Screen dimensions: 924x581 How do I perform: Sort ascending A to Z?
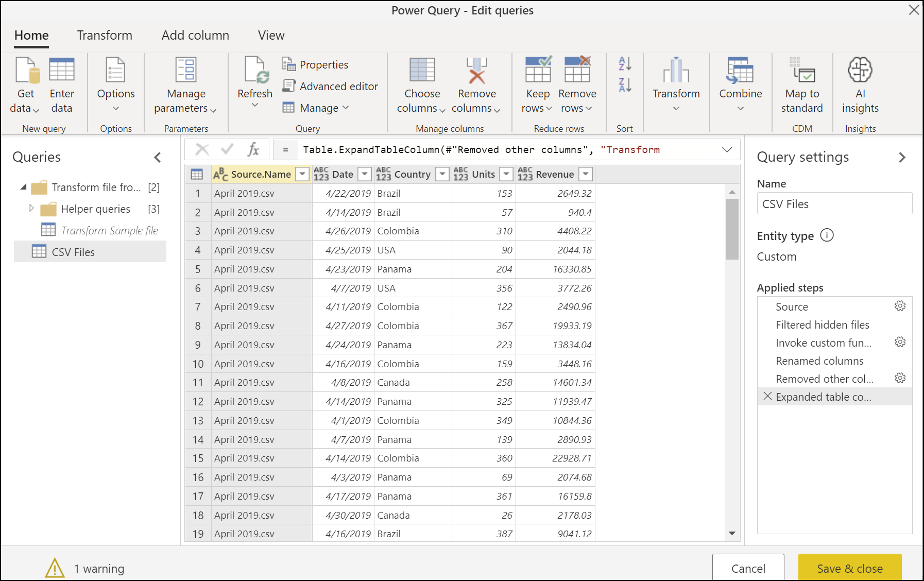point(625,64)
